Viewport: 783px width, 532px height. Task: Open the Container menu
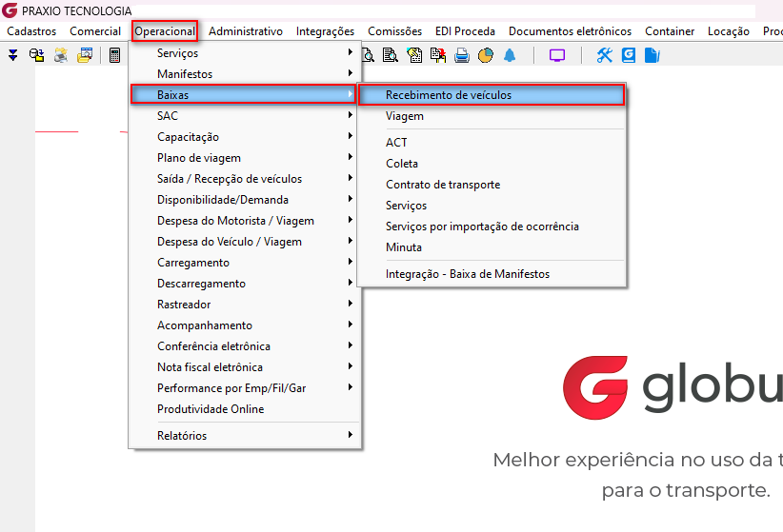(670, 31)
